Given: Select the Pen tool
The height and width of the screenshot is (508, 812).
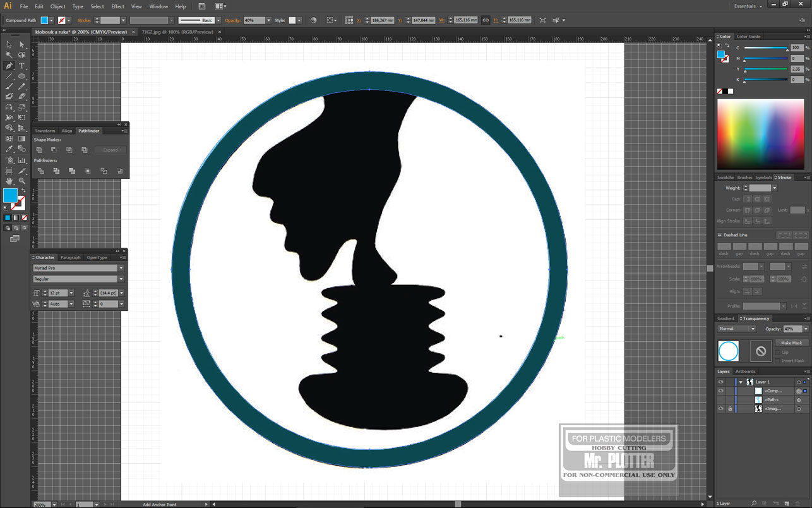Looking at the screenshot, I should coord(9,66).
